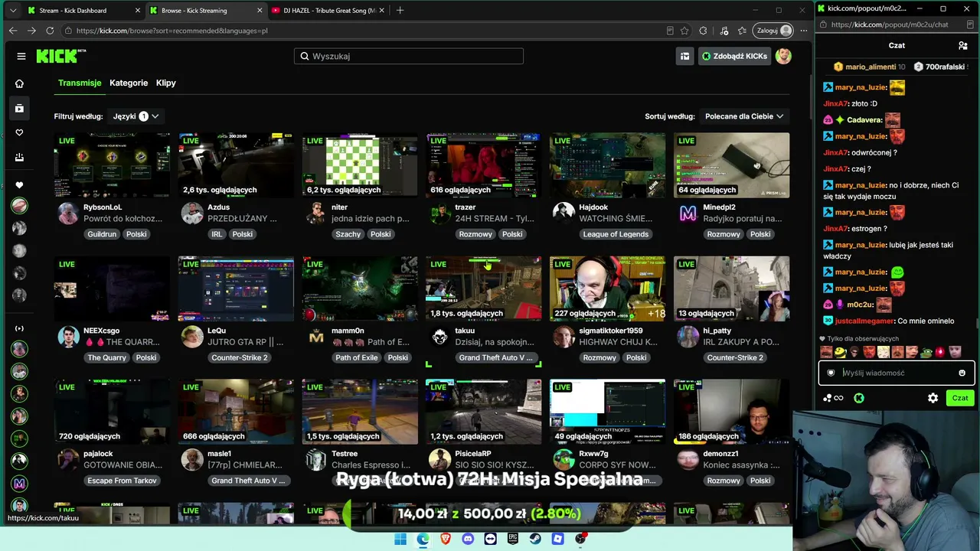
Task: Reload the page in the browser toolbar
Action: tap(50, 31)
